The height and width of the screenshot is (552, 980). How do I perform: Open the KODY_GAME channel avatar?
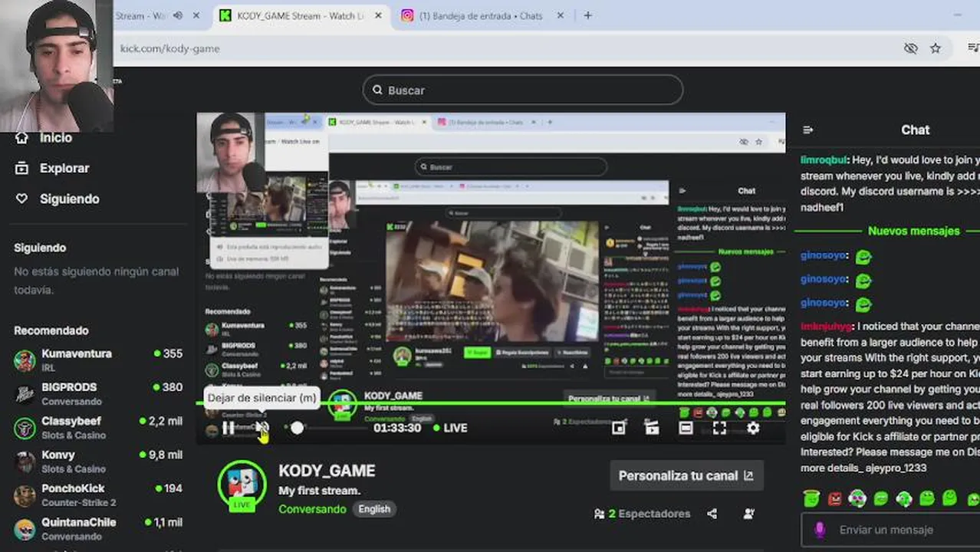242,484
